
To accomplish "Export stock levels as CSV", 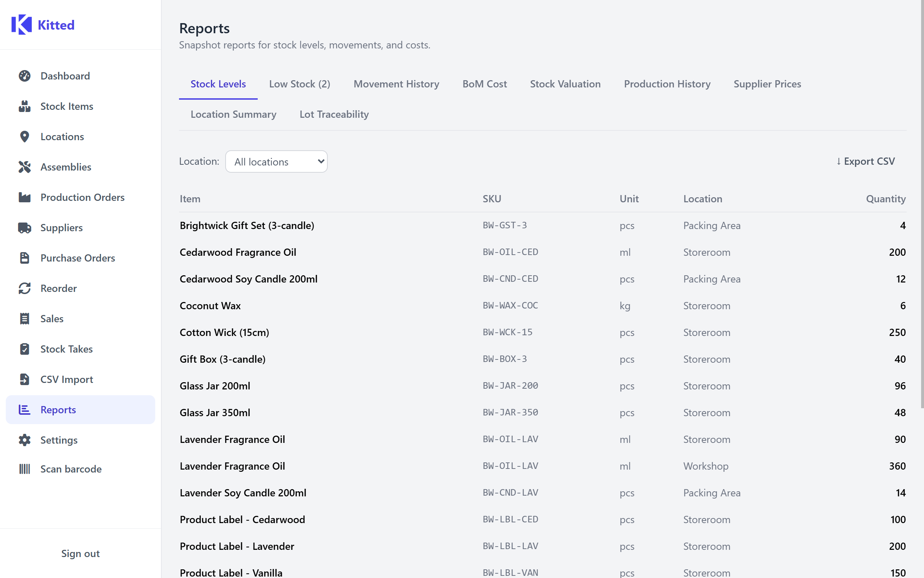I will point(865,161).
